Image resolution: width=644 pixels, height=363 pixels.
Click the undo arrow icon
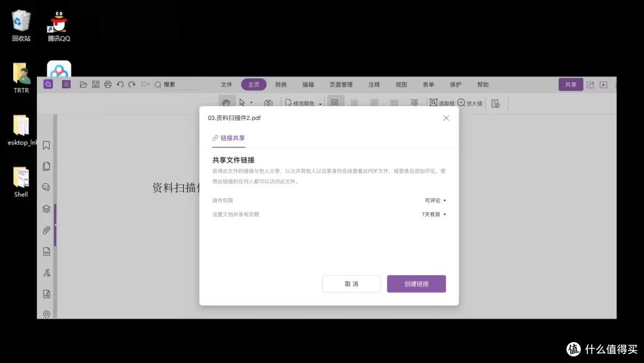pos(120,84)
